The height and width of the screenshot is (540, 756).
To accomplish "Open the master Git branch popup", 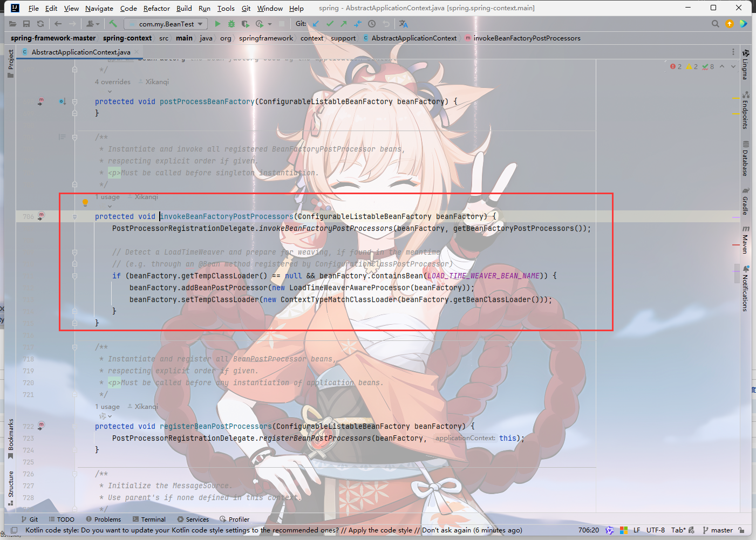I will 718,530.
